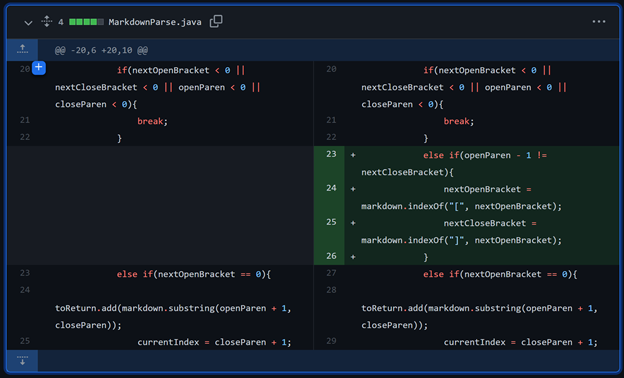Select left line number 23
Screen dimensions: 624x378
click(x=25, y=273)
